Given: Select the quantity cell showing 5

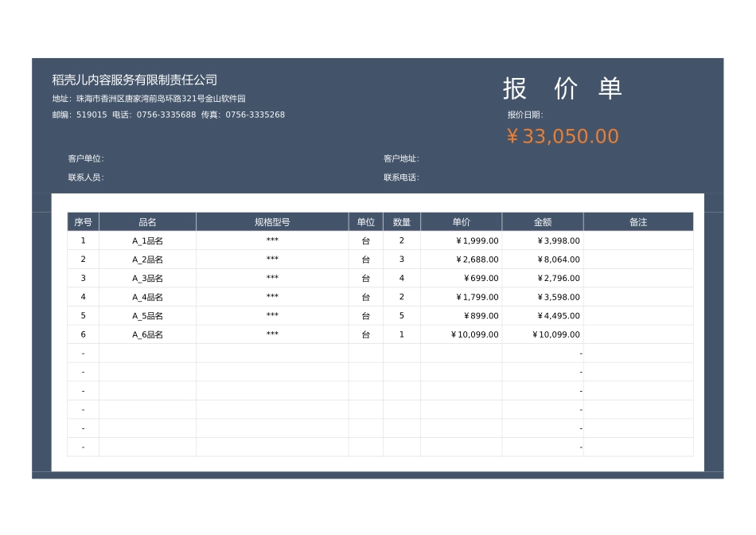Looking at the screenshot, I should (x=402, y=315).
